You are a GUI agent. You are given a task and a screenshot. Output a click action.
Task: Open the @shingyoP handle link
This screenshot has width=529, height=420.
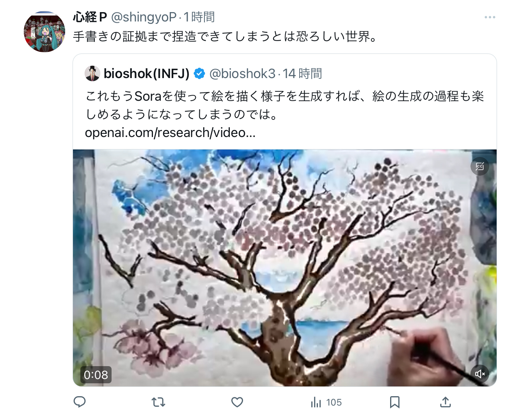coord(144,17)
